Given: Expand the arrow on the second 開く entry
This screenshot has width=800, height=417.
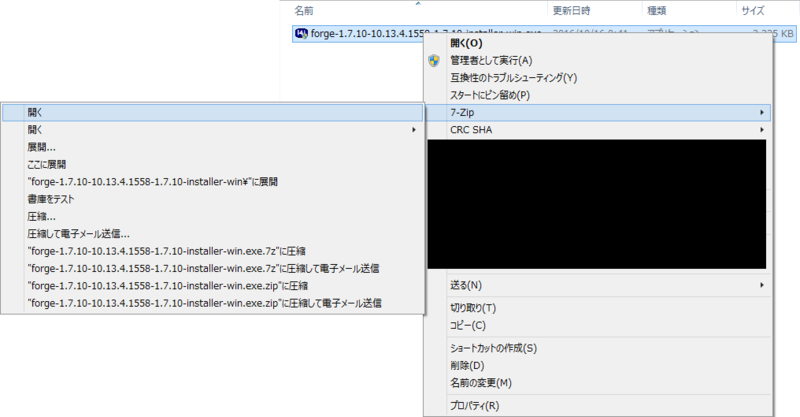Looking at the screenshot, I should pyautogui.click(x=414, y=130).
